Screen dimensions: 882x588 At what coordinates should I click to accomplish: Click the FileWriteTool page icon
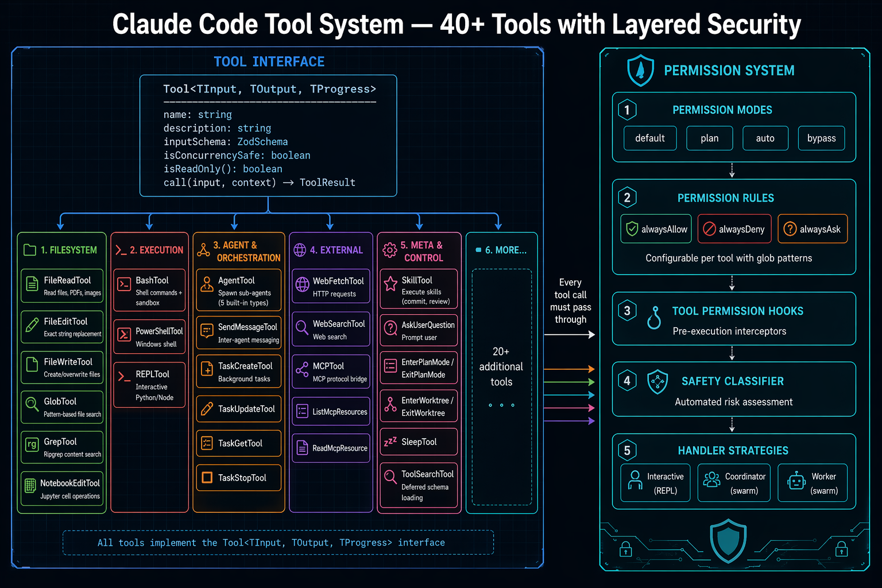point(32,365)
